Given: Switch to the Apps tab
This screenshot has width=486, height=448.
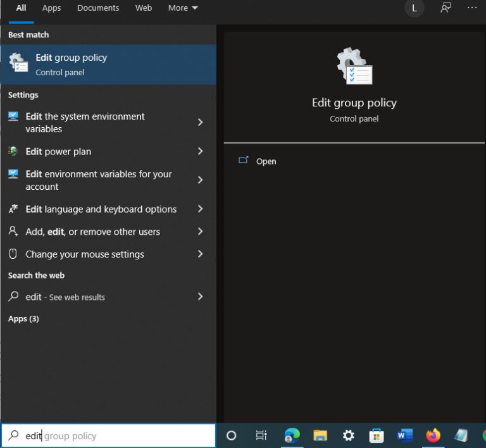Looking at the screenshot, I should pyautogui.click(x=51, y=8).
